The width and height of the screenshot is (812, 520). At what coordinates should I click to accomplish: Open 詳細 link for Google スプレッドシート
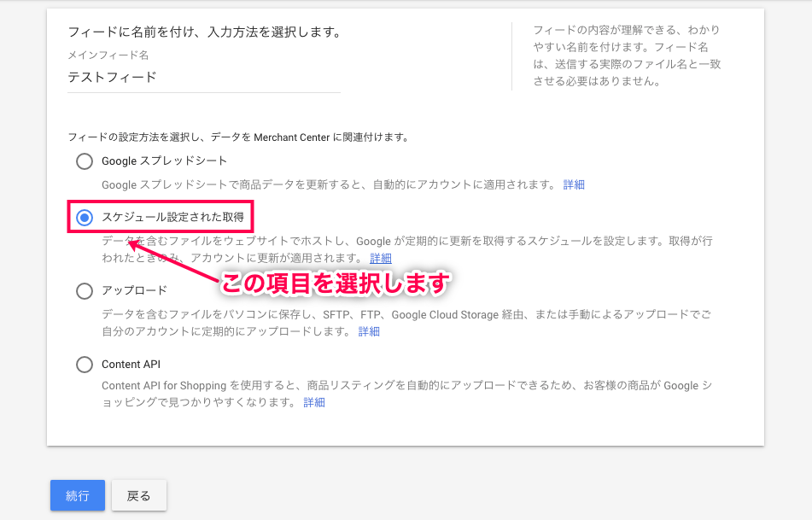[574, 185]
